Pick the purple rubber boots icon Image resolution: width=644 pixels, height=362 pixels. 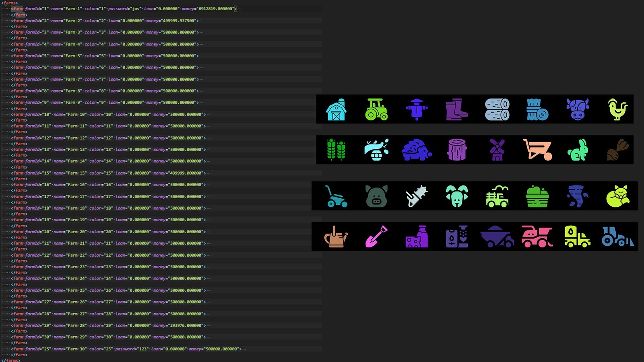coord(457,109)
